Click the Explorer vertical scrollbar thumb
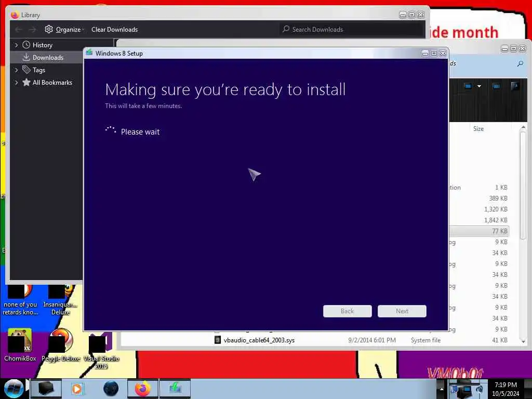Image resolution: width=532 pixels, height=399 pixels. tap(523, 186)
